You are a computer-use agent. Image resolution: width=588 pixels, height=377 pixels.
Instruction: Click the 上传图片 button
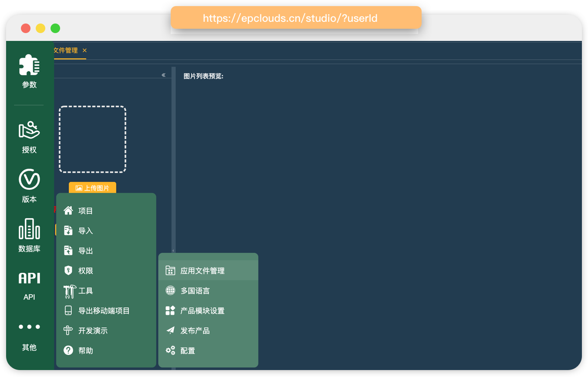click(92, 188)
